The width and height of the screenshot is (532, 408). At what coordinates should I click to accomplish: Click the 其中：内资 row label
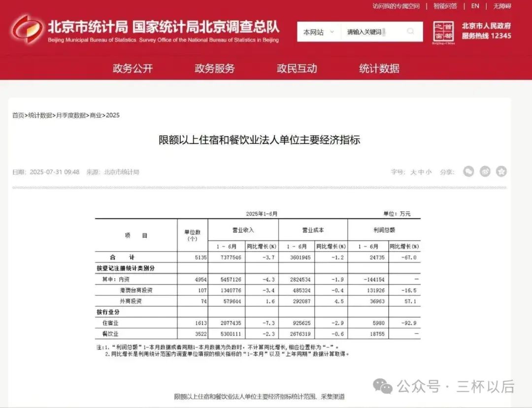(116, 279)
